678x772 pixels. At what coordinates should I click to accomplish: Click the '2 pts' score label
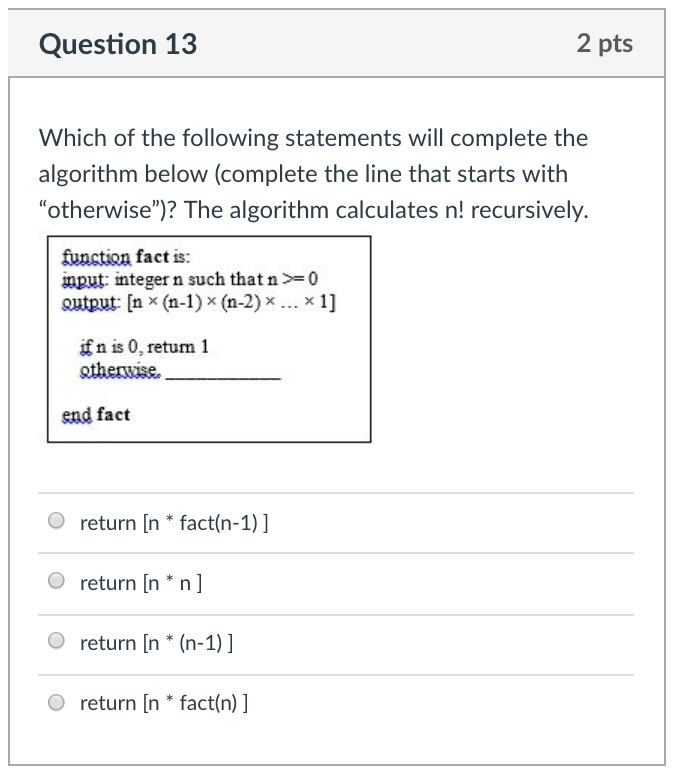click(605, 44)
